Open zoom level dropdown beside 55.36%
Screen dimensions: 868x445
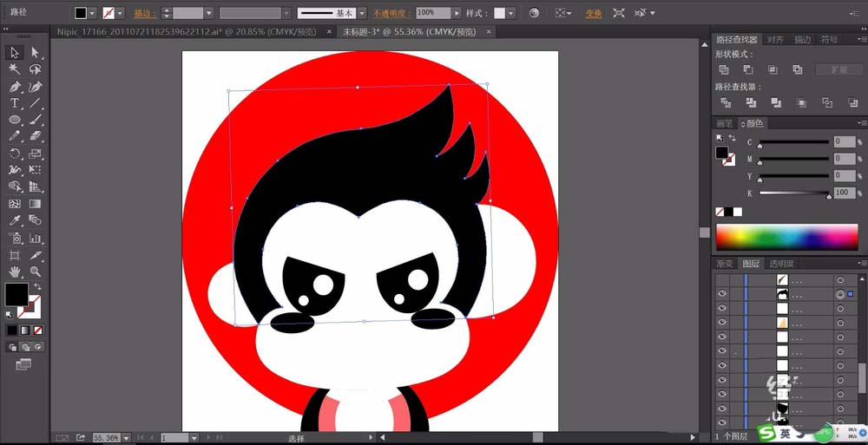coord(126,438)
